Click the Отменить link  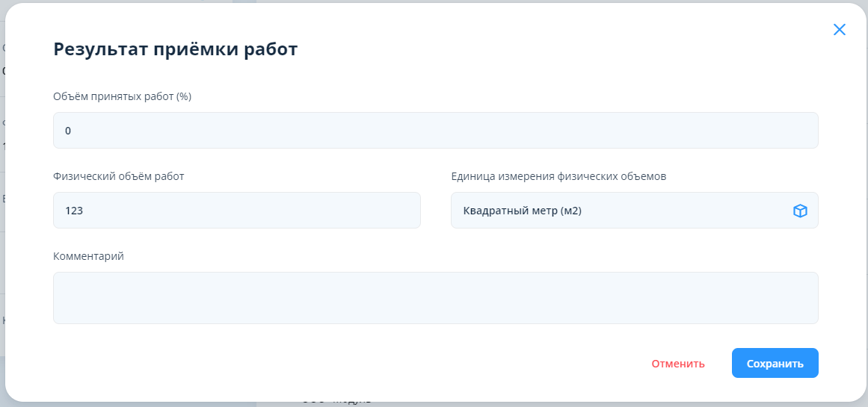[x=677, y=364]
